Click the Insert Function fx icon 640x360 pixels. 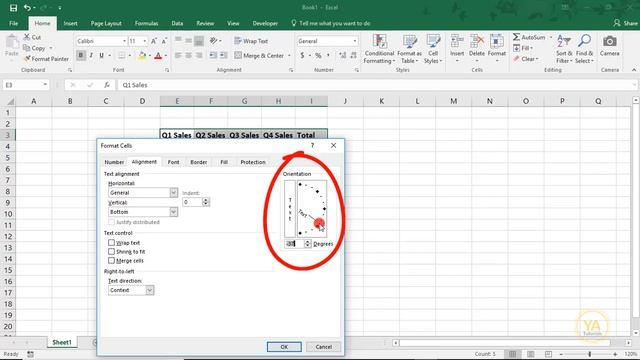[x=107, y=85]
